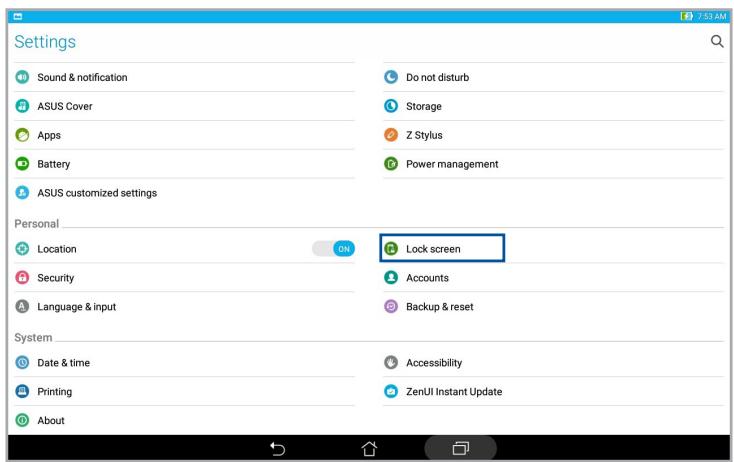Click the green About info icon
This screenshot has height=462, width=734.
pos(22,420)
